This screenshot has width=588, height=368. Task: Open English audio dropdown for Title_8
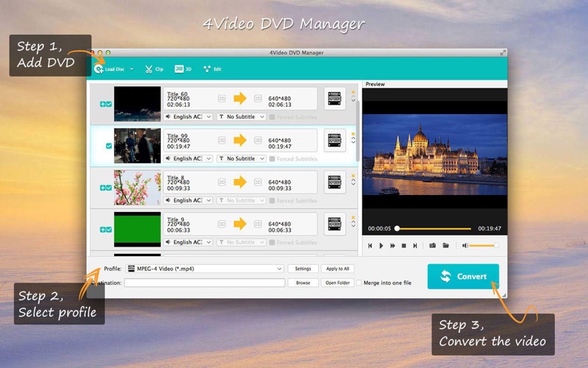[189, 200]
